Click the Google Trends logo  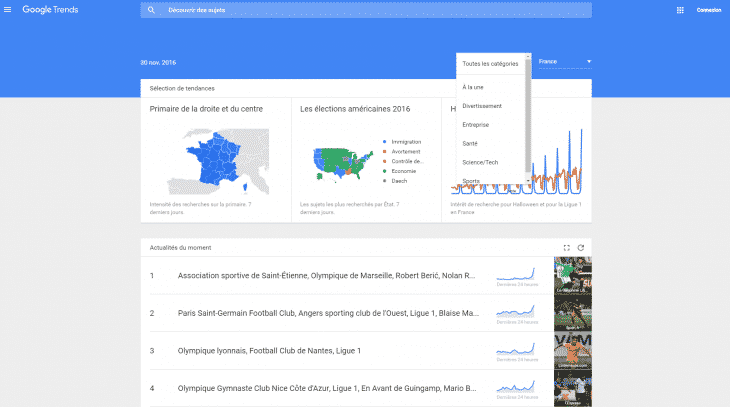pyautogui.click(x=50, y=10)
